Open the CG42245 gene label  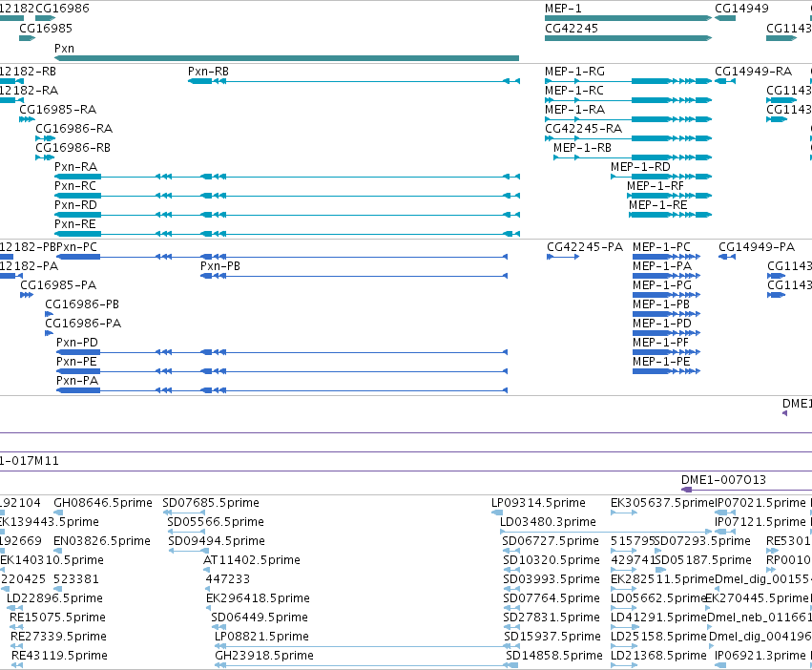pyautogui.click(x=572, y=29)
